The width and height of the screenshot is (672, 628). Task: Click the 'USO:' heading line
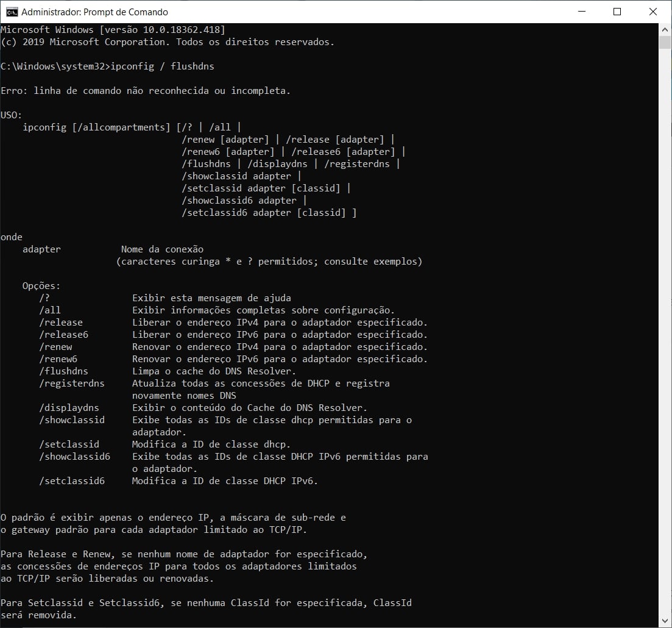click(11, 115)
